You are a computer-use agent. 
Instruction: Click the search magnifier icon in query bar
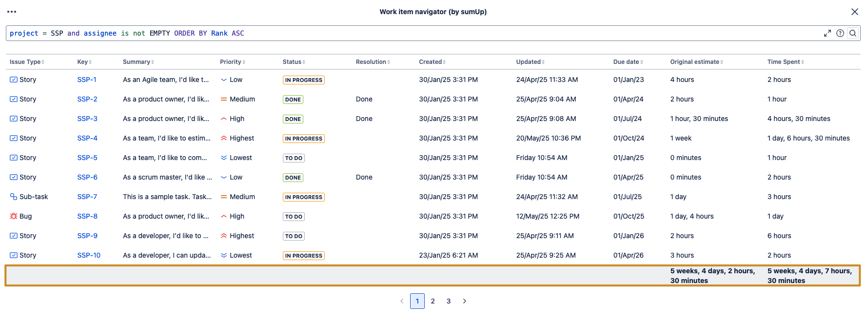click(853, 33)
